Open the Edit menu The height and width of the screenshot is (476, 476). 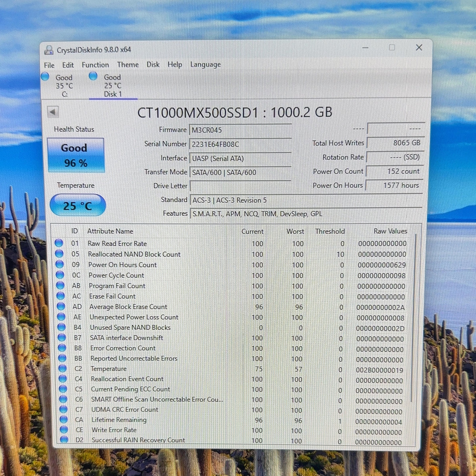click(x=68, y=65)
